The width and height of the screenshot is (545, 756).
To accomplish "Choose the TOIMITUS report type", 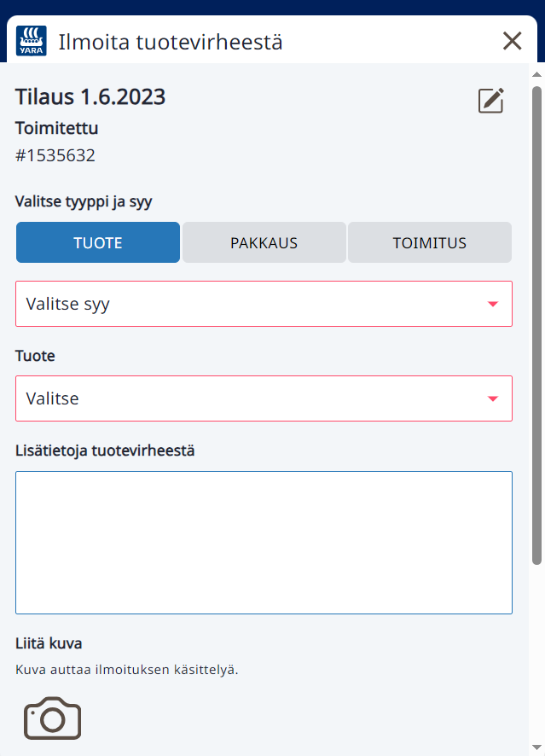I will (429, 241).
